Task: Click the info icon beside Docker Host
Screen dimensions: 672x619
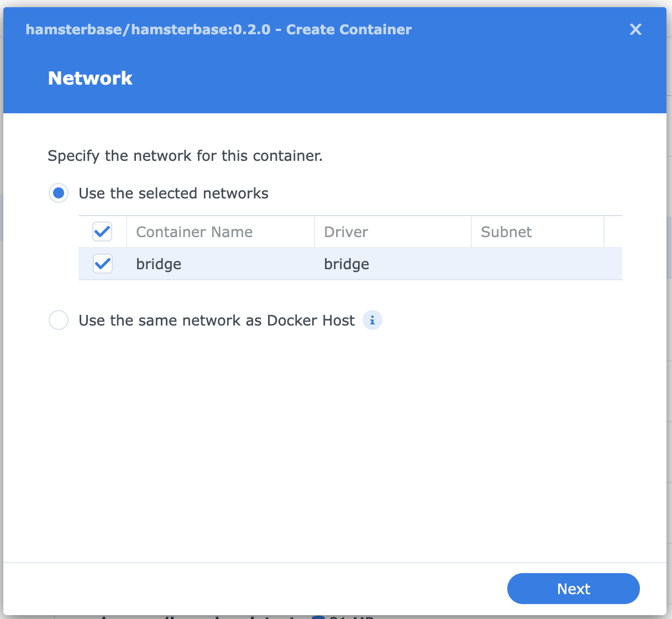Action: tap(372, 320)
